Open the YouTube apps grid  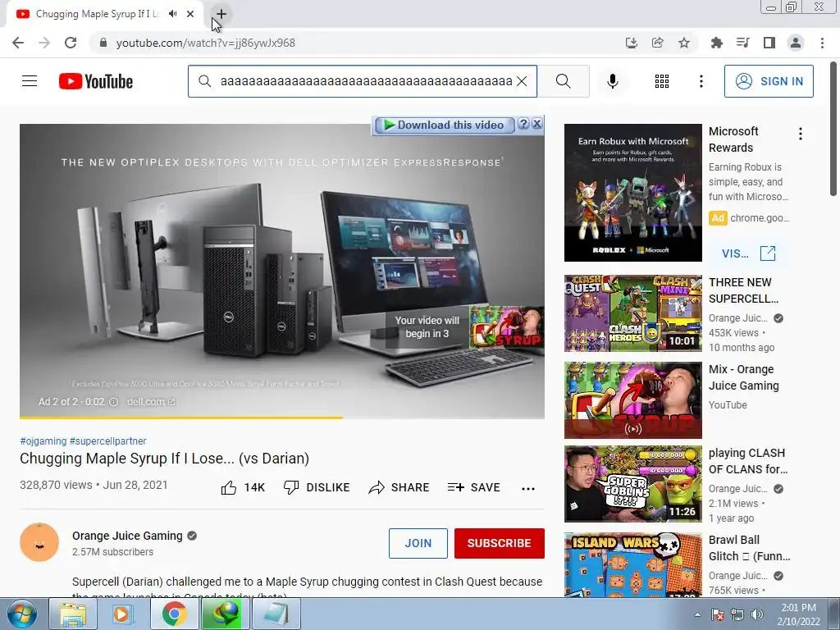coord(662,81)
